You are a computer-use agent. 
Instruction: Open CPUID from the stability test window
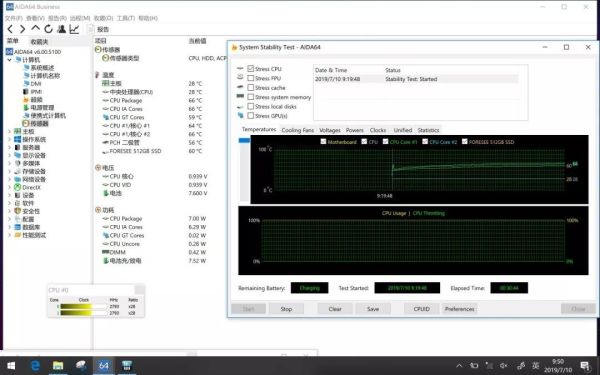(422, 309)
